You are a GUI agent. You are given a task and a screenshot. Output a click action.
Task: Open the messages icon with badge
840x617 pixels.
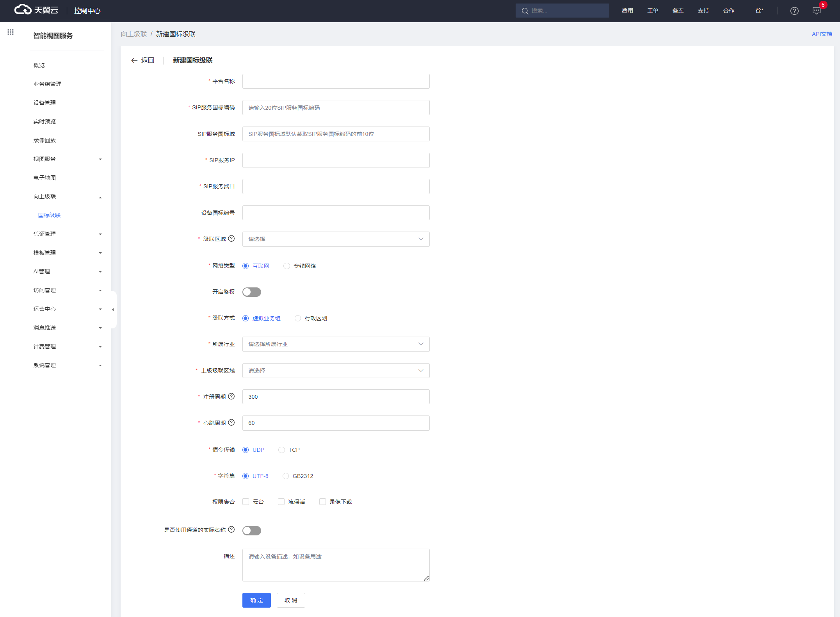pyautogui.click(x=817, y=11)
